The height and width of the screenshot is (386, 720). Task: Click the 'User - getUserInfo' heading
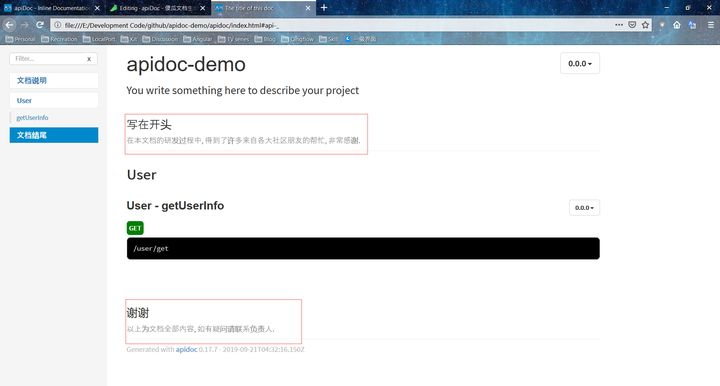pos(175,206)
